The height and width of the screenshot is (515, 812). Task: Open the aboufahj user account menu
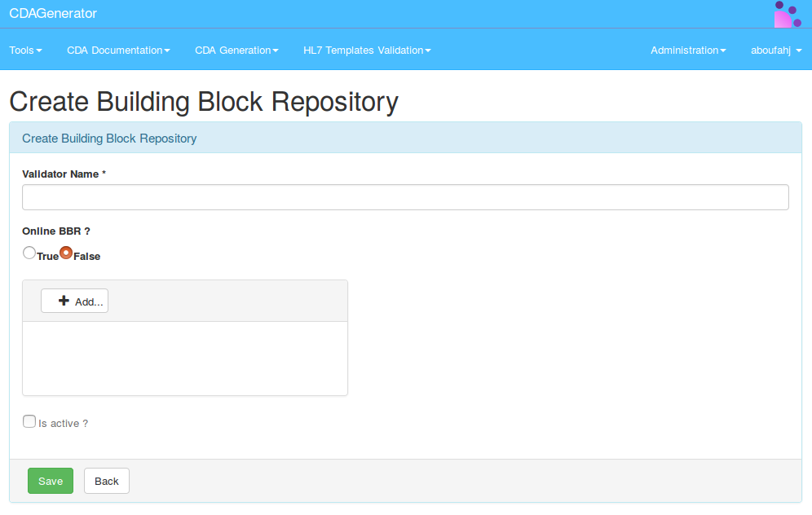tap(775, 51)
